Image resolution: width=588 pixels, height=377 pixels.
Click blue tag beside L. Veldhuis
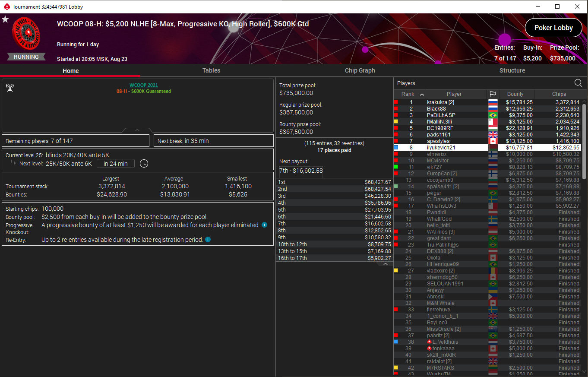tap(396, 342)
